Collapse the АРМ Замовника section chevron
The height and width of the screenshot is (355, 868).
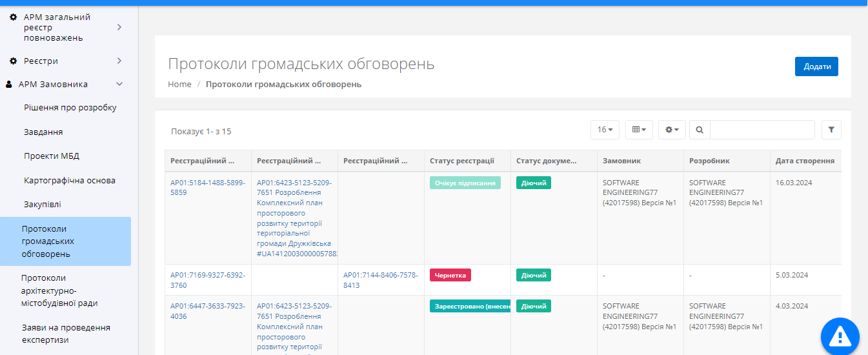click(119, 85)
